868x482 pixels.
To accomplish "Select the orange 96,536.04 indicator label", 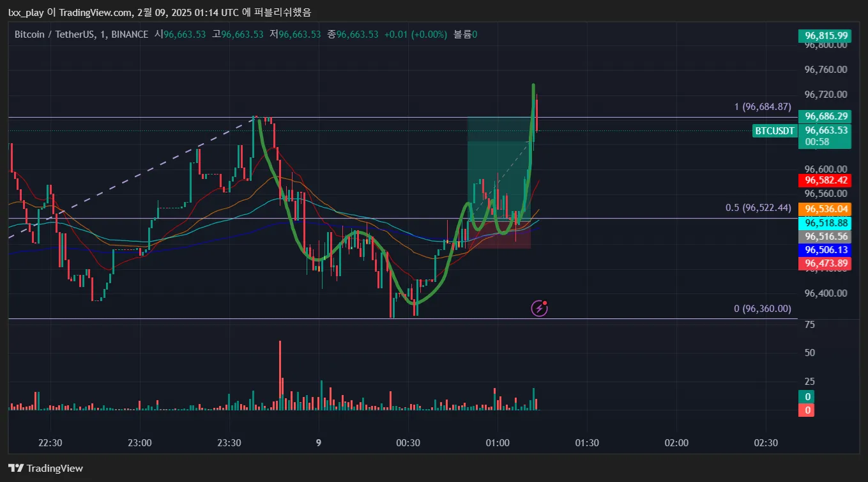I will pyautogui.click(x=825, y=209).
